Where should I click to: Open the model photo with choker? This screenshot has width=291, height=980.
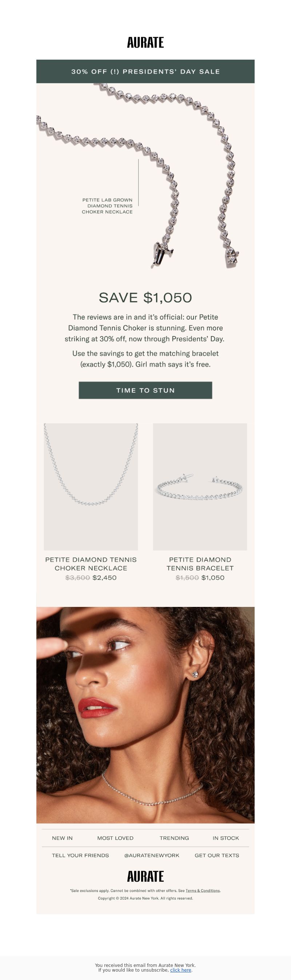(145, 715)
